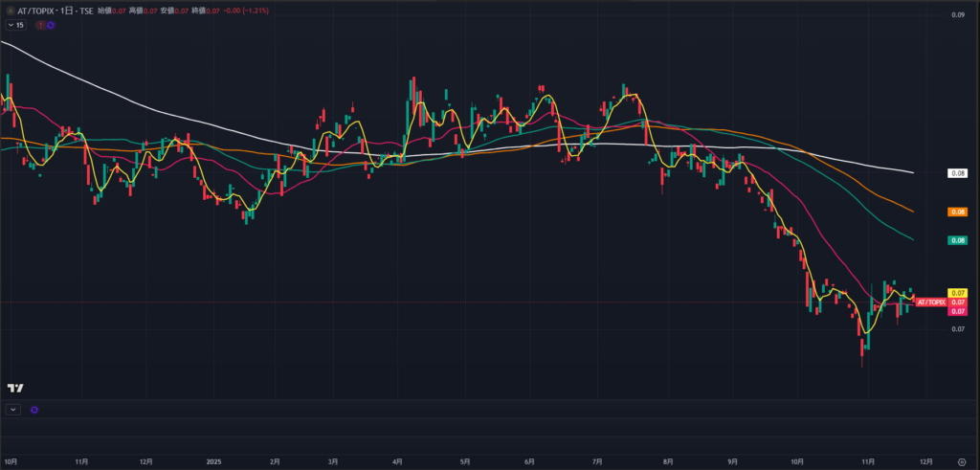Click the purple refresh icon in top legend
Image resolution: width=980 pixels, height=470 pixels.
[x=50, y=25]
